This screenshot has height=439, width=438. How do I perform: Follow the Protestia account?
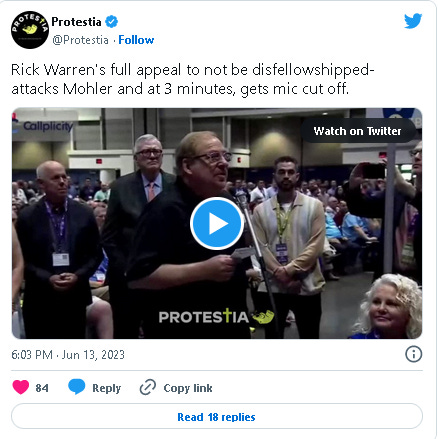tap(136, 40)
